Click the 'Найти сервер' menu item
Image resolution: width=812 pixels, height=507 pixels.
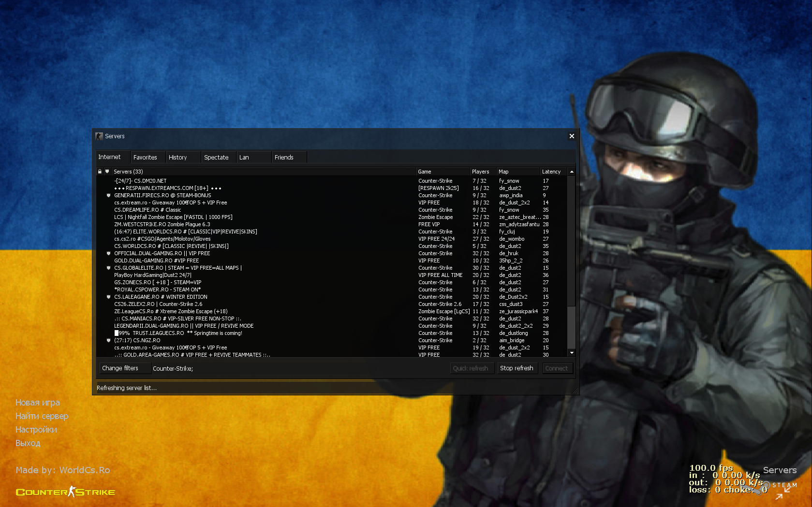click(x=42, y=416)
